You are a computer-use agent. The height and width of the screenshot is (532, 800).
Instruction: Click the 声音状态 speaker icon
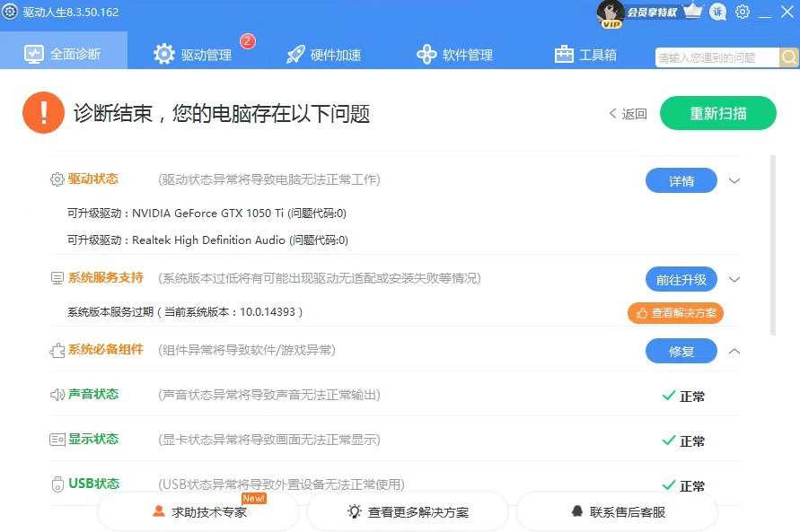tap(57, 395)
